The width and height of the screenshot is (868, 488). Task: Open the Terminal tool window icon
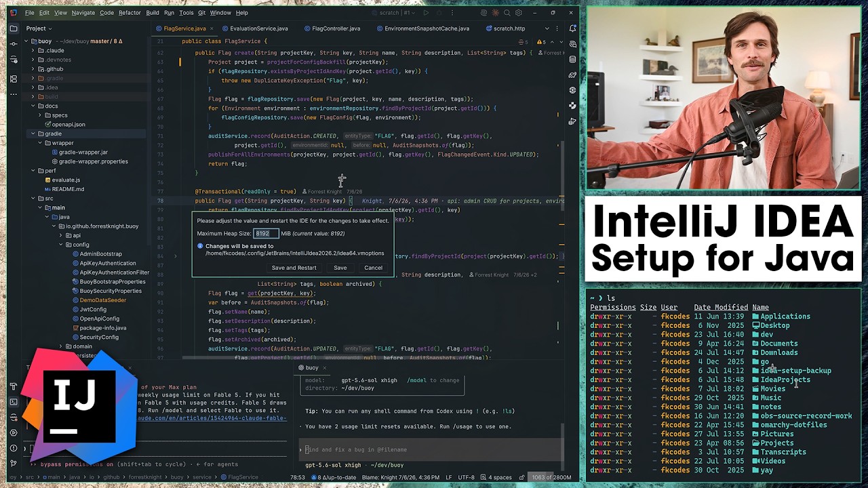coord(14,402)
